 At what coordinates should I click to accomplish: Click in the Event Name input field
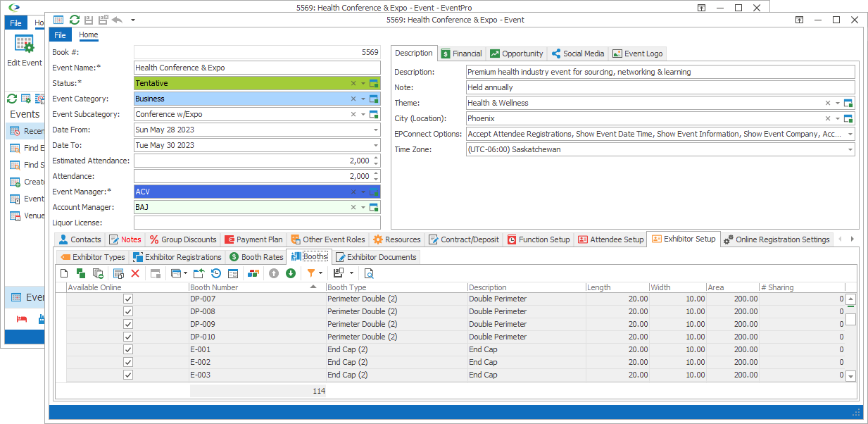(257, 68)
